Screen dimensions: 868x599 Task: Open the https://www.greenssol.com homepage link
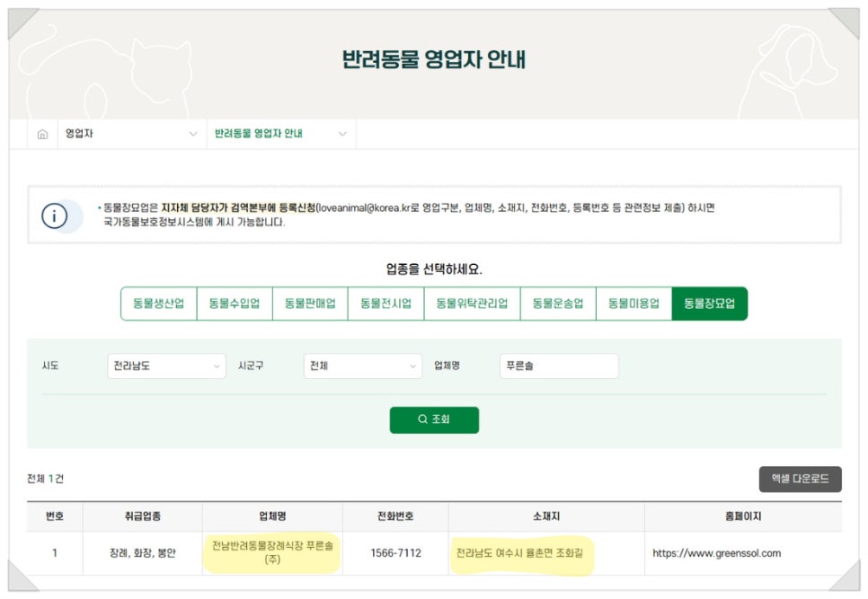tap(716, 553)
